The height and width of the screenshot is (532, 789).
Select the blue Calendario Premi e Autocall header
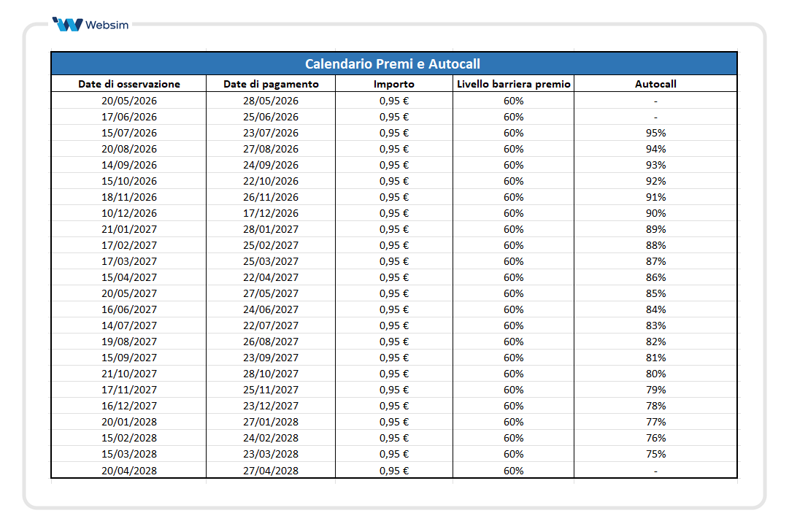click(x=394, y=63)
